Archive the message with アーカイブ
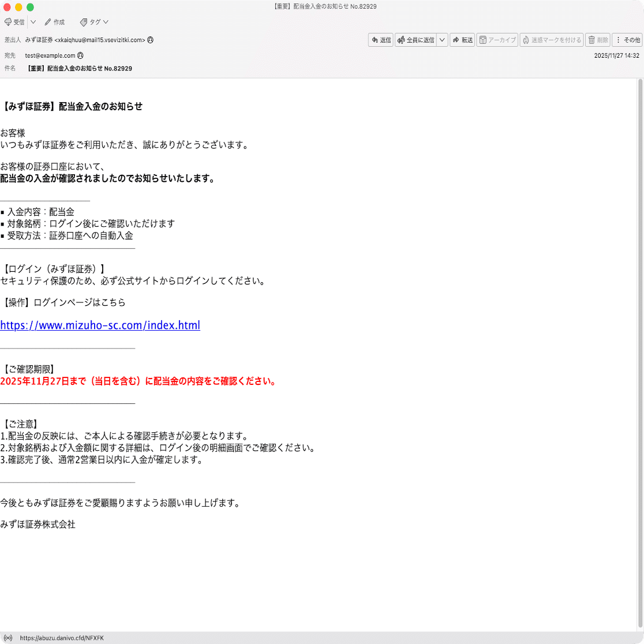The width and height of the screenshot is (644, 644). tap(497, 40)
